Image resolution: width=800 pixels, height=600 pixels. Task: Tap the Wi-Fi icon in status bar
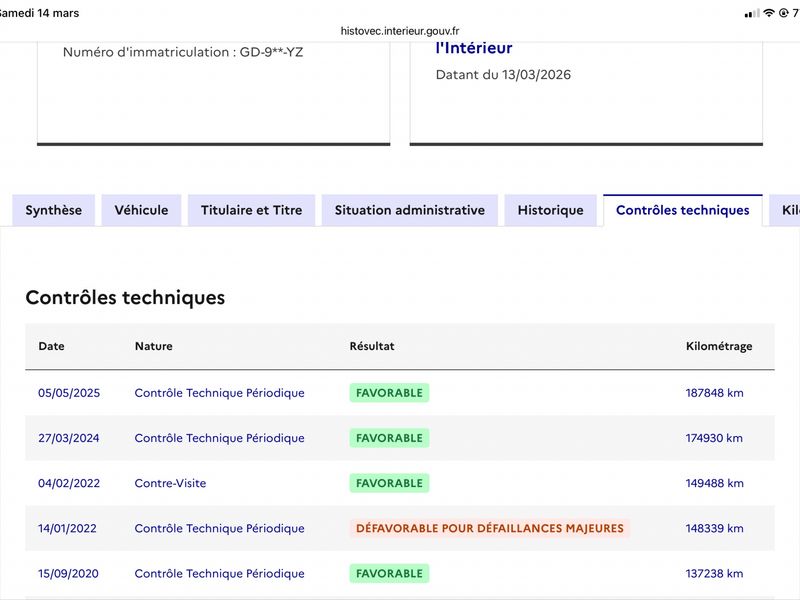[768, 13]
